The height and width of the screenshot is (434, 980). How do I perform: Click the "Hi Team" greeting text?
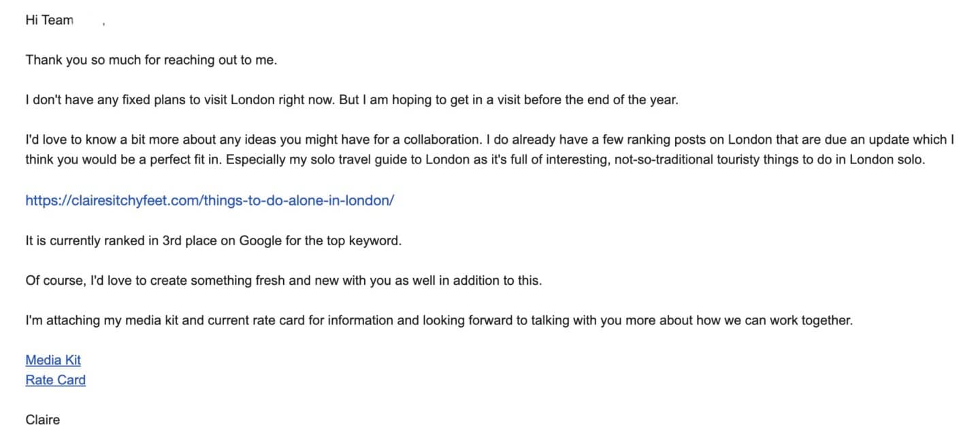tap(49, 20)
